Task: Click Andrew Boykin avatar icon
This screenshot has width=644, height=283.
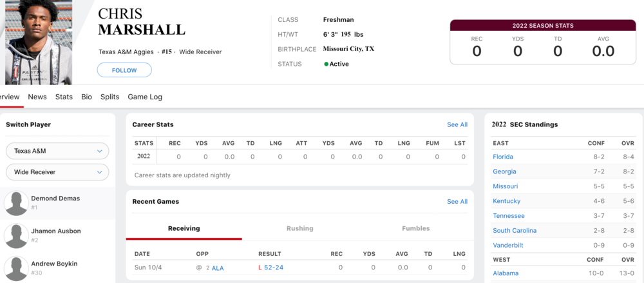Action: click(x=16, y=268)
